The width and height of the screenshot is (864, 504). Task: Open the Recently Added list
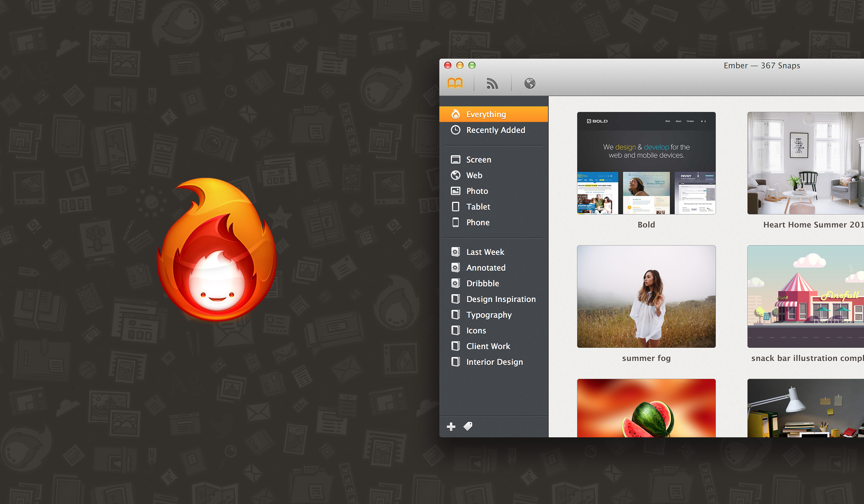click(x=495, y=130)
